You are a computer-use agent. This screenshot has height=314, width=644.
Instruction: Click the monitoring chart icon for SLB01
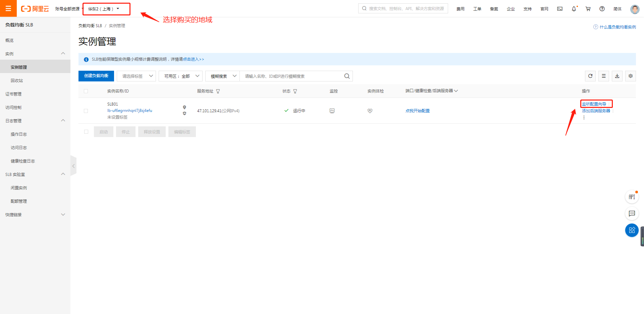[332, 111]
